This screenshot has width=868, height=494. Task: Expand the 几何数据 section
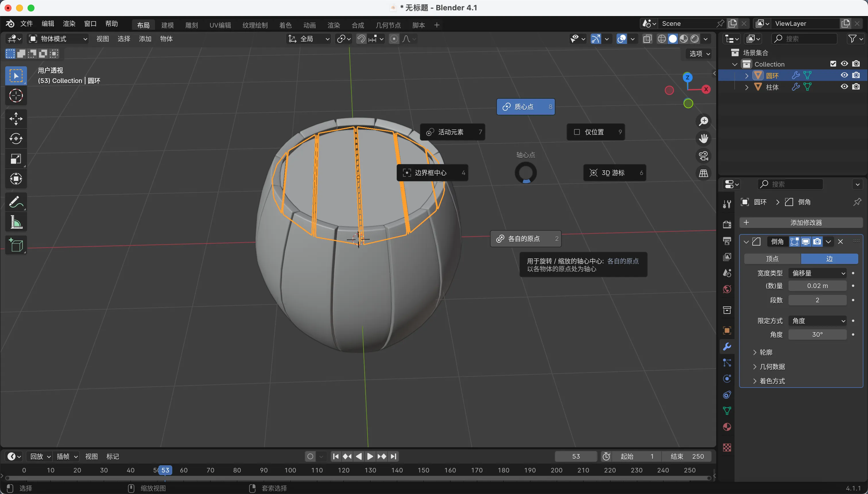(772, 367)
